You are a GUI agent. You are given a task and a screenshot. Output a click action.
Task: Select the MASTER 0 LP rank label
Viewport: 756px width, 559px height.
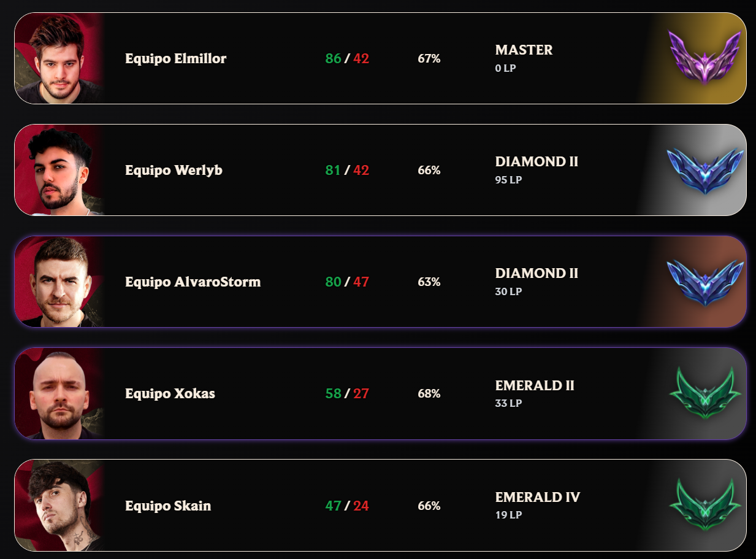click(524, 58)
